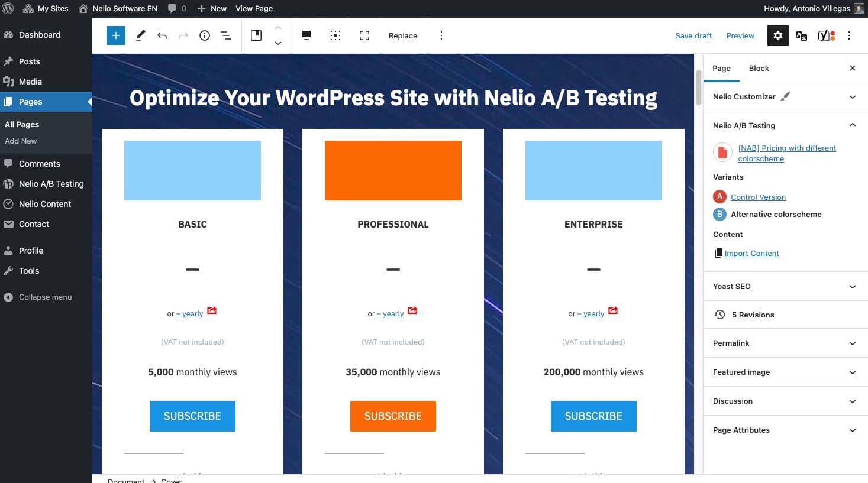Screen dimensions: 868x483
Task: Select the orange Professional plan color block
Action: pyautogui.click(x=393, y=170)
